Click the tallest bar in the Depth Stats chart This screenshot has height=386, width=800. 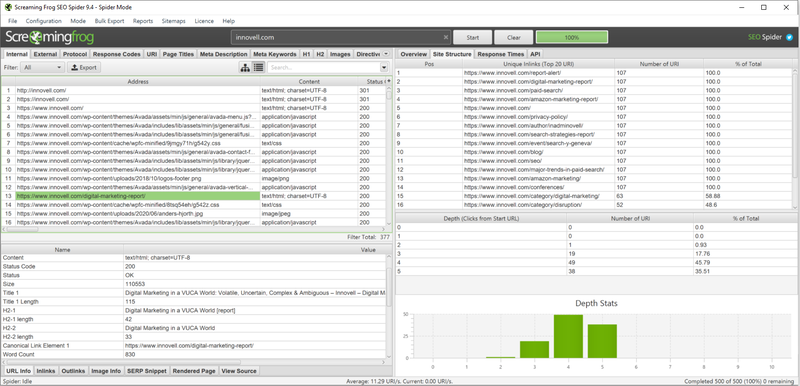coord(568,336)
